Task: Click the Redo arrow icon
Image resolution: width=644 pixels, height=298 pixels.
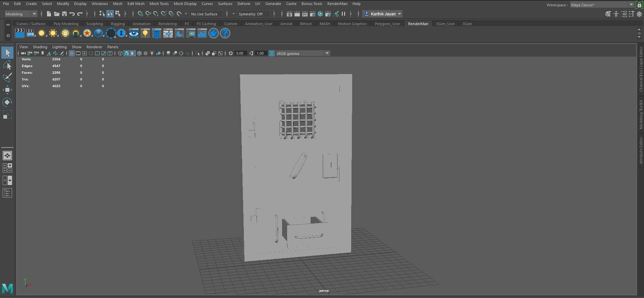Action: coord(80,14)
